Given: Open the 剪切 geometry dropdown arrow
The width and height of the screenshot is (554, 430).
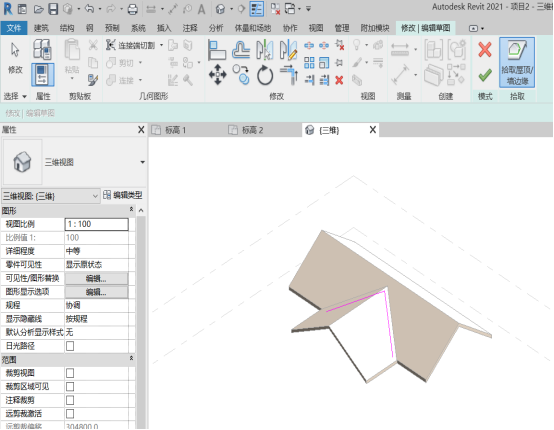Looking at the screenshot, I should pos(140,63).
